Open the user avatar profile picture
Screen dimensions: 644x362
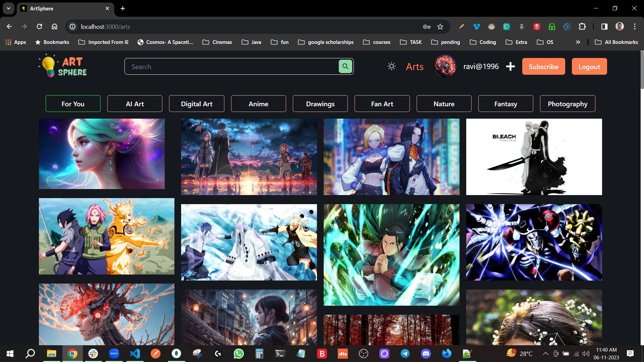tap(445, 66)
